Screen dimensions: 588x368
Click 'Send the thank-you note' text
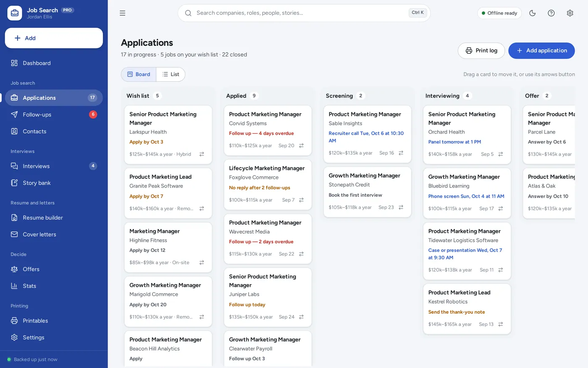click(x=457, y=312)
